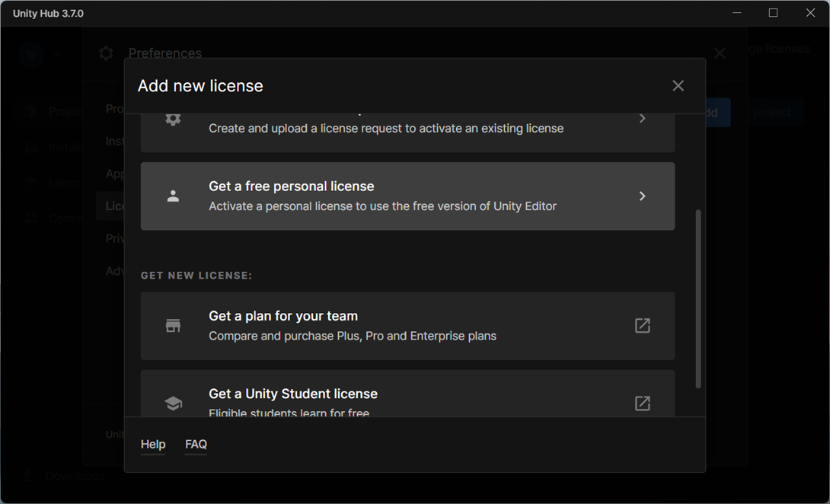Click the Preferences gear icon in background

[106, 53]
